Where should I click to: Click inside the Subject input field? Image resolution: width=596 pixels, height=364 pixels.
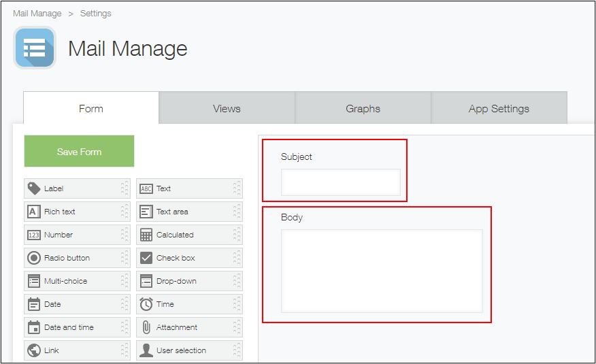pyautogui.click(x=340, y=182)
